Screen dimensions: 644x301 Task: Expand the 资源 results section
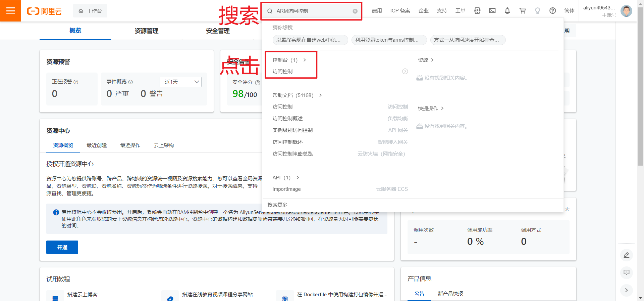coord(426,60)
